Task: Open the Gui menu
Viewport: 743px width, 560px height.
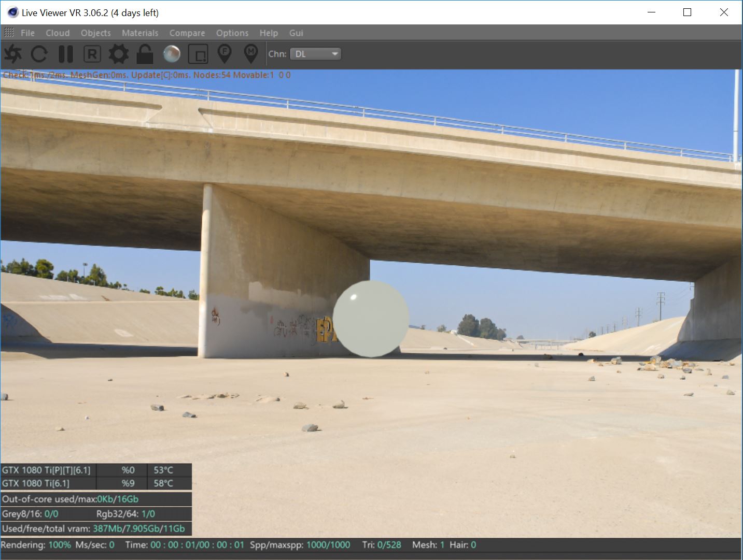Action: [296, 33]
